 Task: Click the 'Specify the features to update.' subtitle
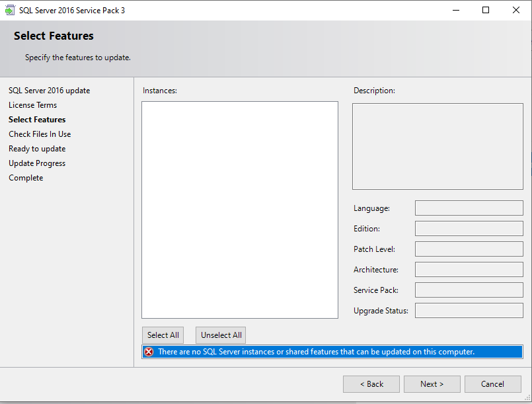click(78, 58)
